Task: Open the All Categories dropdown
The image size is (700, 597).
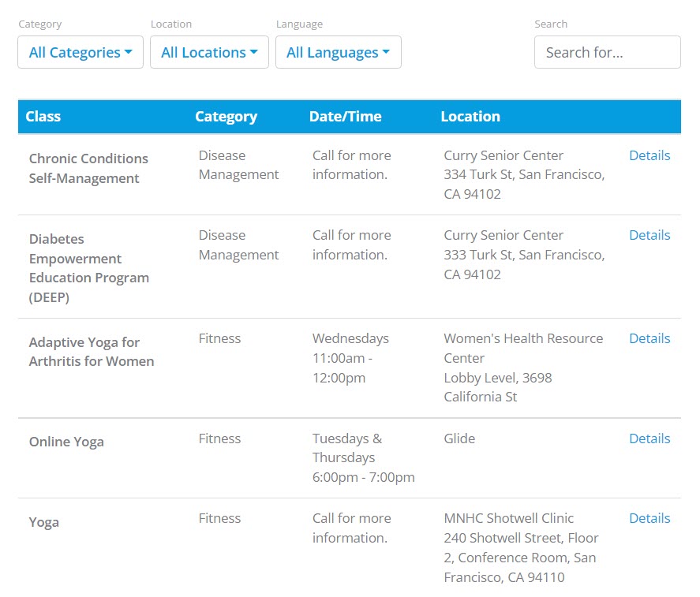Action: tap(80, 52)
